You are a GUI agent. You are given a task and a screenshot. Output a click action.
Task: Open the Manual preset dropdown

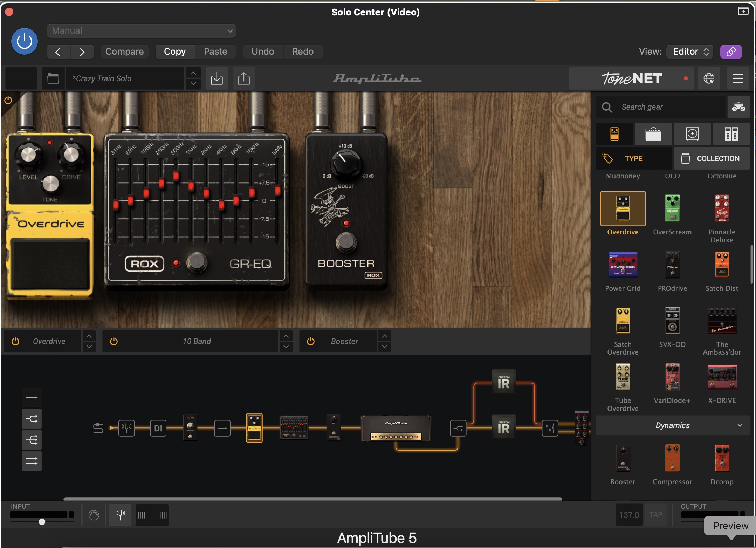point(142,31)
